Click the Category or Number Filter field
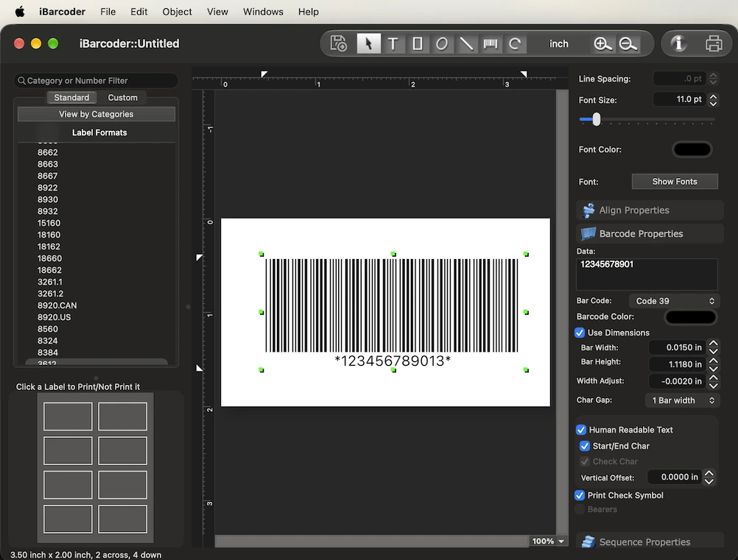This screenshot has width=738, height=560. click(96, 80)
